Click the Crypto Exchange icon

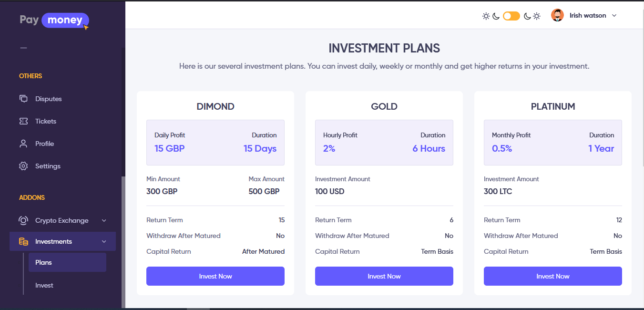(23, 220)
